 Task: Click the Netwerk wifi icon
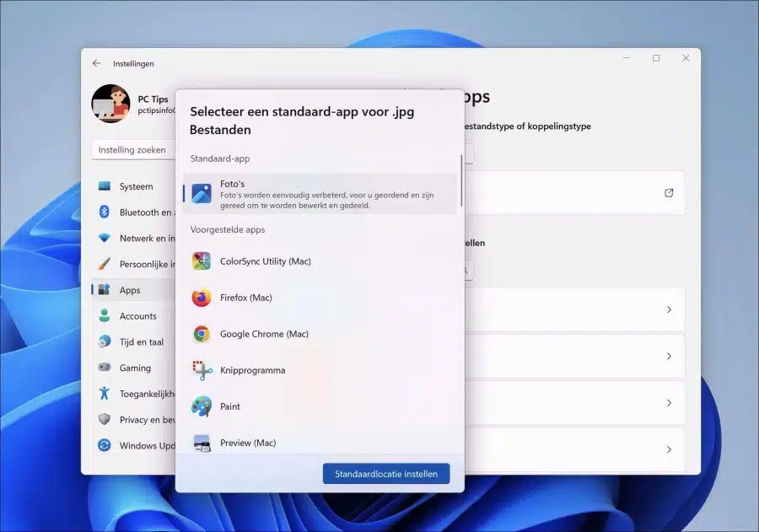104,238
